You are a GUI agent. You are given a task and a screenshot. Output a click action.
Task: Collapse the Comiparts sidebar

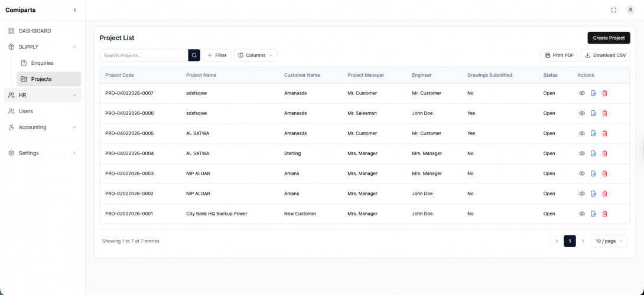pos(75,10)
